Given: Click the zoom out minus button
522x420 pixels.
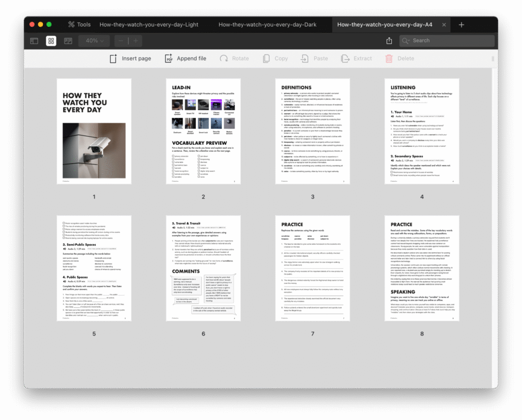Looking at the screenshot, I should point(121,41).
